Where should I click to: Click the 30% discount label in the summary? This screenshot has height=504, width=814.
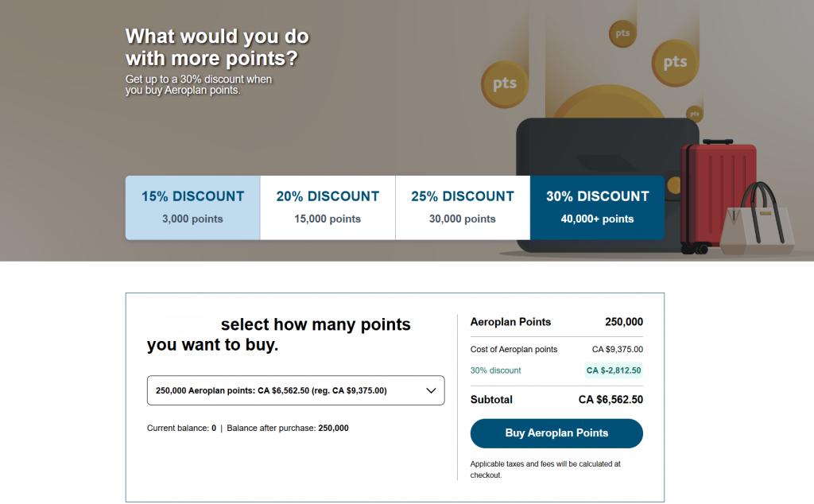click(496, 370)
